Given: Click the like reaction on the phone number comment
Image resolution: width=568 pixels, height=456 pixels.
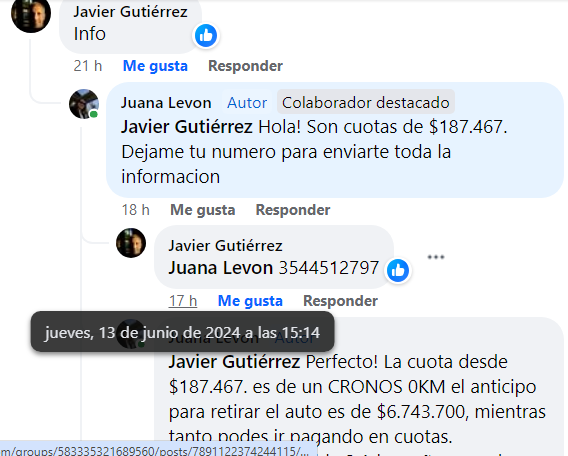Looking at the screenshot, I should 398,270.
